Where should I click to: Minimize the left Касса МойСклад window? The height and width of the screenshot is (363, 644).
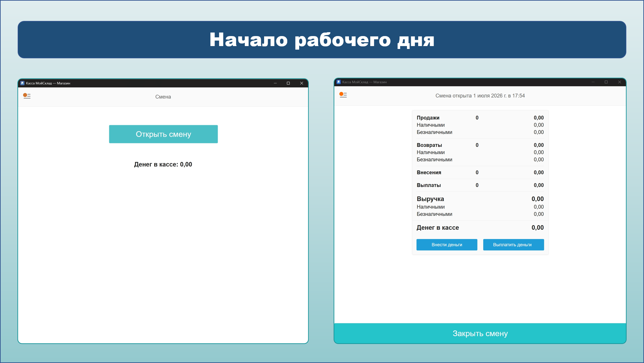coord(275,83)
